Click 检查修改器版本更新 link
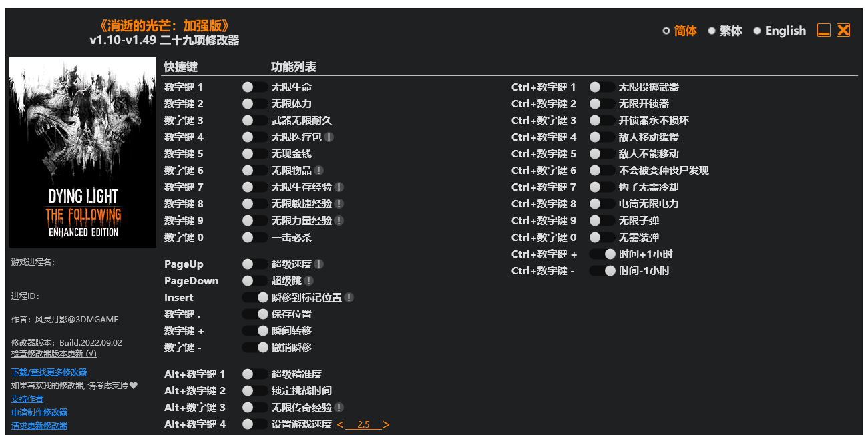This screenshot has height=435, width=868. tap(54, 354)
